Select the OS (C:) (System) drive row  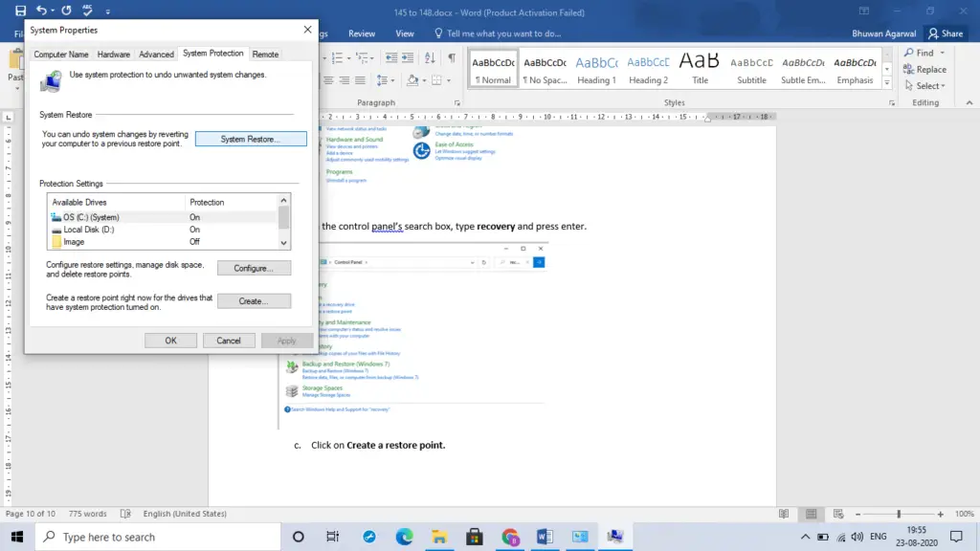pos(164,217)
